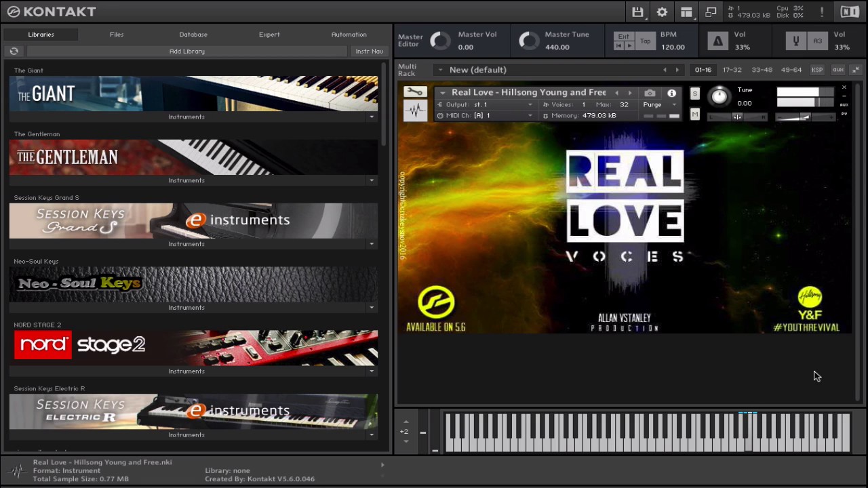Adjust the Master Tune knob
The image size is (868, 488).
[x=529, y=41]
